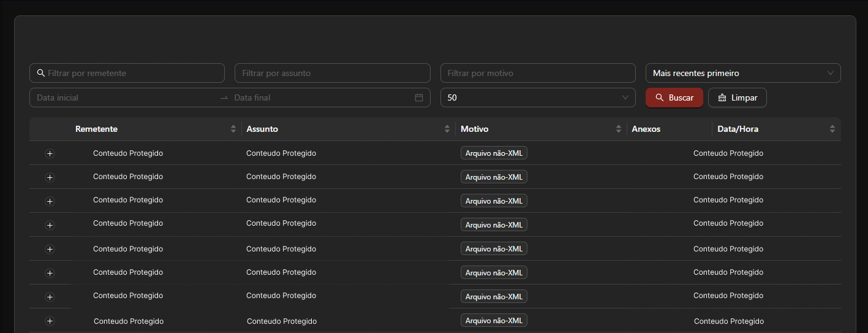The width and height of the screenshot is (868, 333).
Task: Expand the fourth table row with plus
Action: (50, 225)
